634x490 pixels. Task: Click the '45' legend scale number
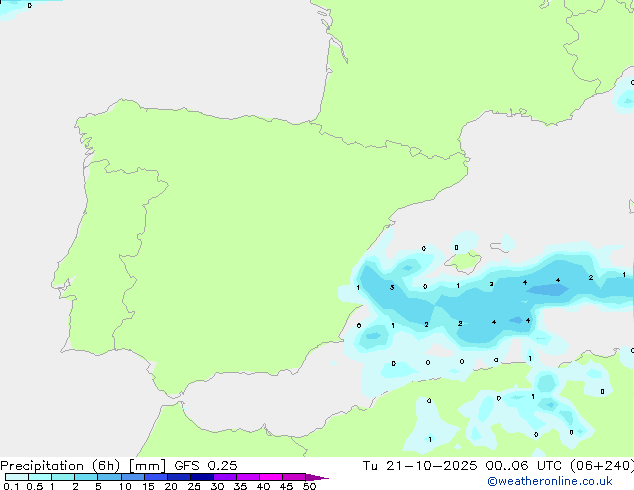pyautogui.click(x=286, y=486)
